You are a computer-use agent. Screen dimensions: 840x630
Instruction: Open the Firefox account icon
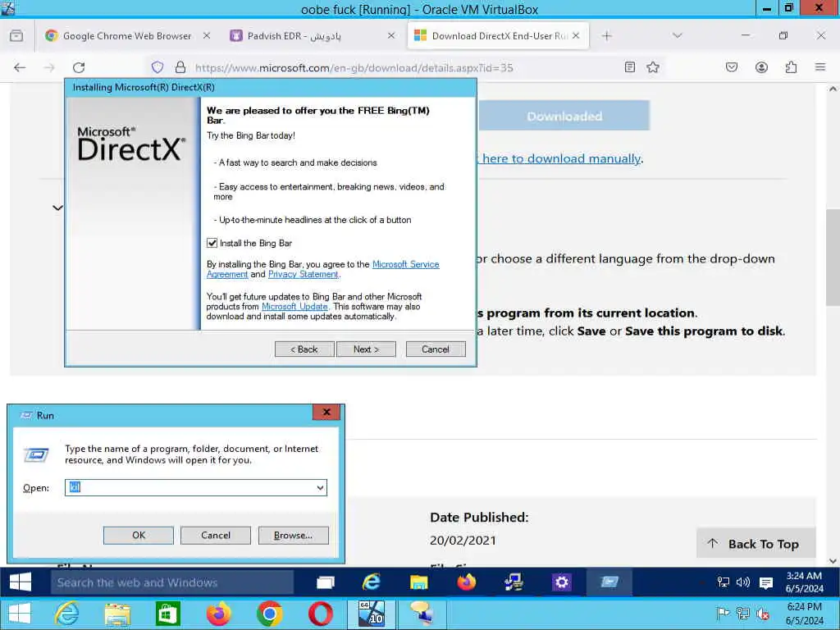point(761,67)
